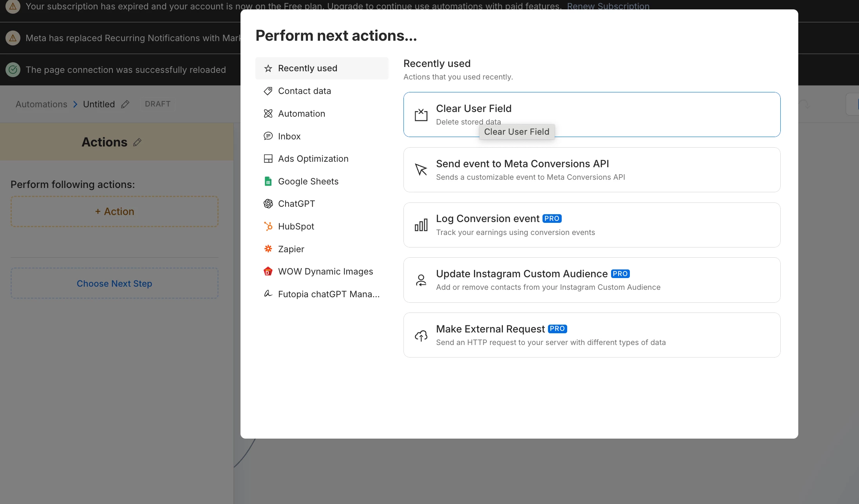The image size is (859, 504).
Task: Click the HubSpot logo icon
Action: tap(268, 226)
